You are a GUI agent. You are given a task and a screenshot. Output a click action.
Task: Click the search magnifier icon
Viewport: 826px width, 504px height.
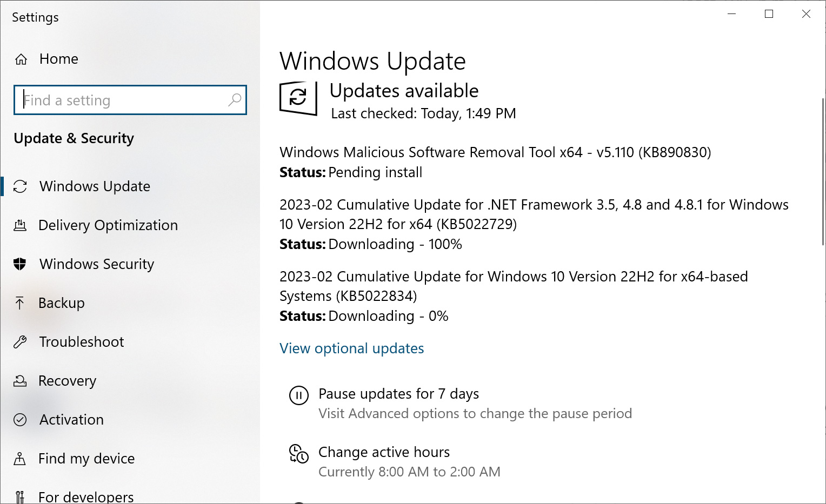235,100
